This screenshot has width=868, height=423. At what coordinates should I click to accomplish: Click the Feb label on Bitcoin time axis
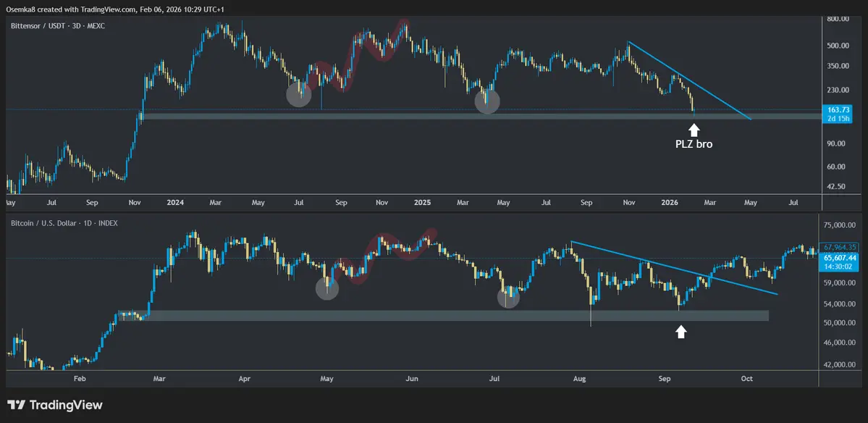[x=79, y=379]
